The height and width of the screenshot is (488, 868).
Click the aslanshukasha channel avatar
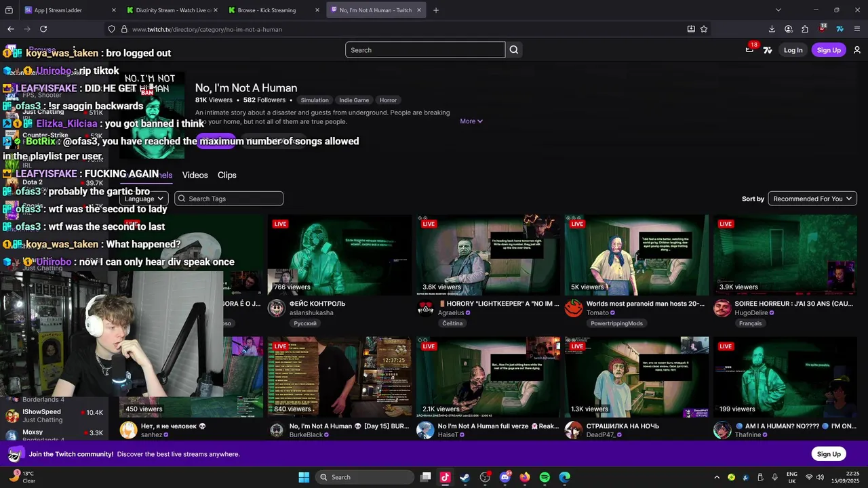277,308
